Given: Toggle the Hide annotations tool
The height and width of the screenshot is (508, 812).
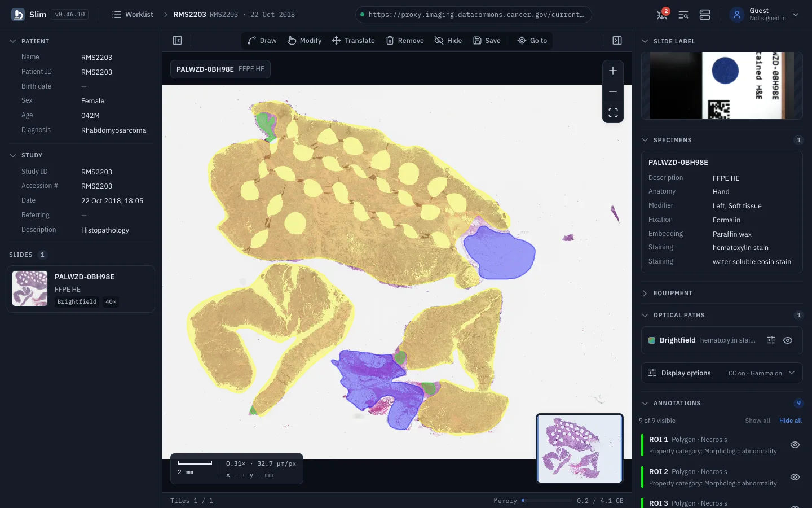Looking at the screenshot, I should (x=448, y=41).
